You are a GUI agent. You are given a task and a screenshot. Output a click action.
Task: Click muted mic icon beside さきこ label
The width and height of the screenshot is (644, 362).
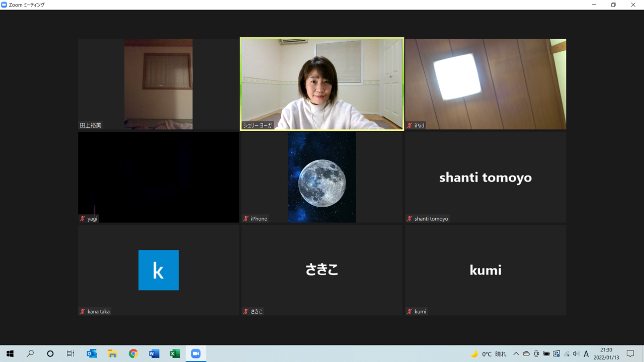246,312
